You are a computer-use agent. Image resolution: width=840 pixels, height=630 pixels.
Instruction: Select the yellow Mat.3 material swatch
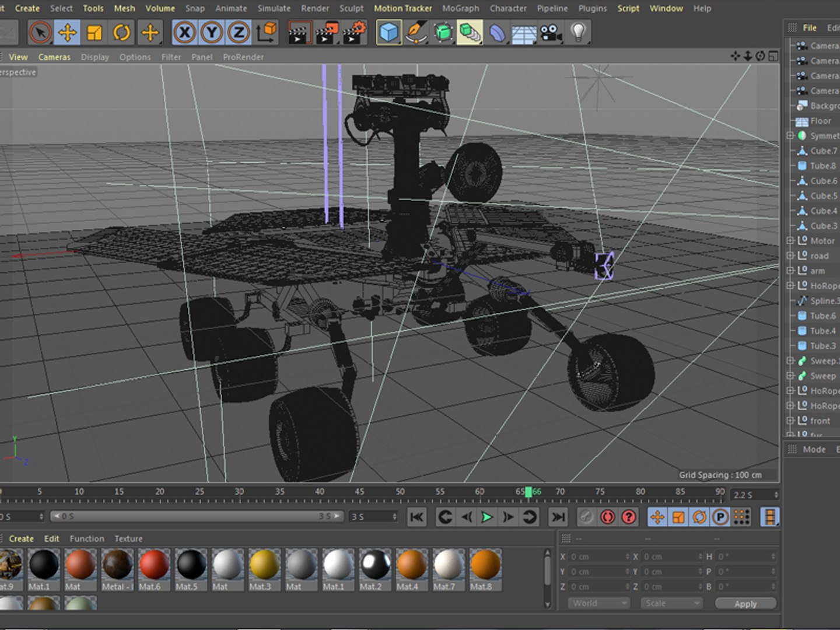(x=264, y=569)
